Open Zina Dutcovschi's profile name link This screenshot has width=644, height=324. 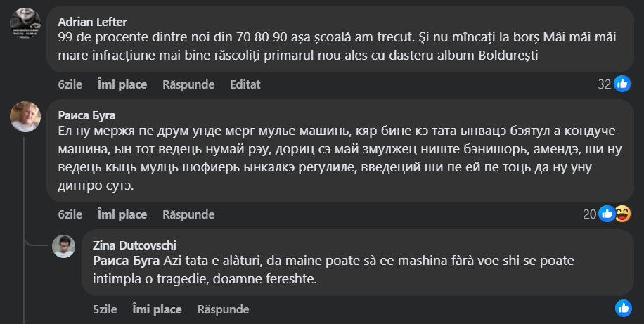(134, 245)
